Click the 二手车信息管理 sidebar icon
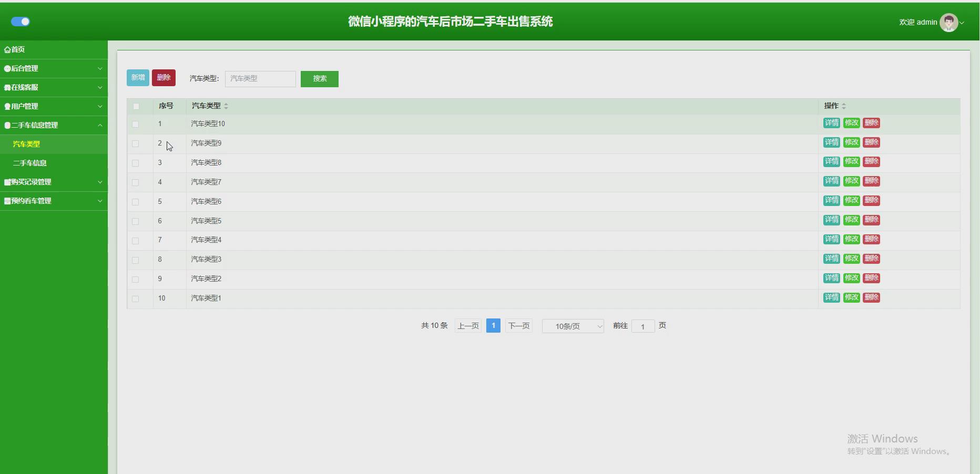Screen dimensions: 980x474 tap(6, 125)
